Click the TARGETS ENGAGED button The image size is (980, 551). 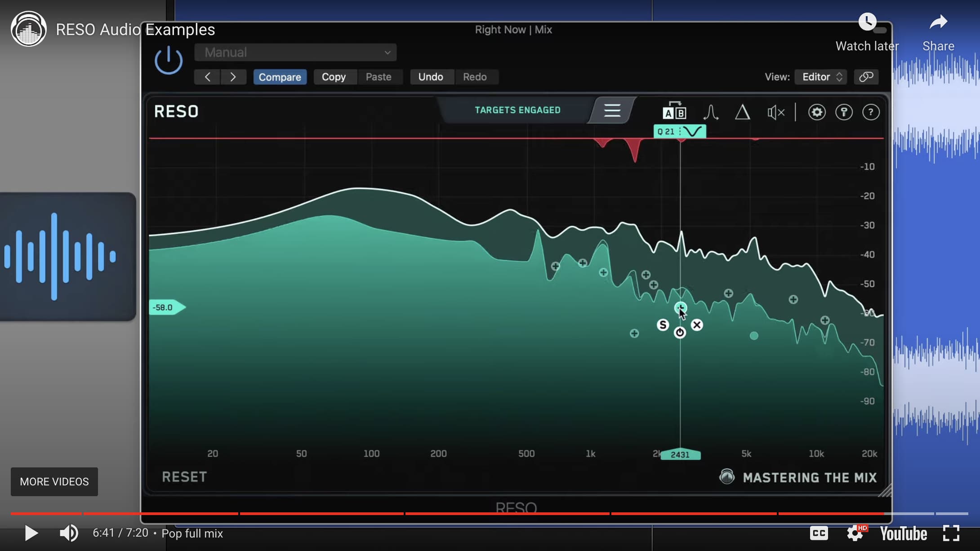tap(517, 110)
